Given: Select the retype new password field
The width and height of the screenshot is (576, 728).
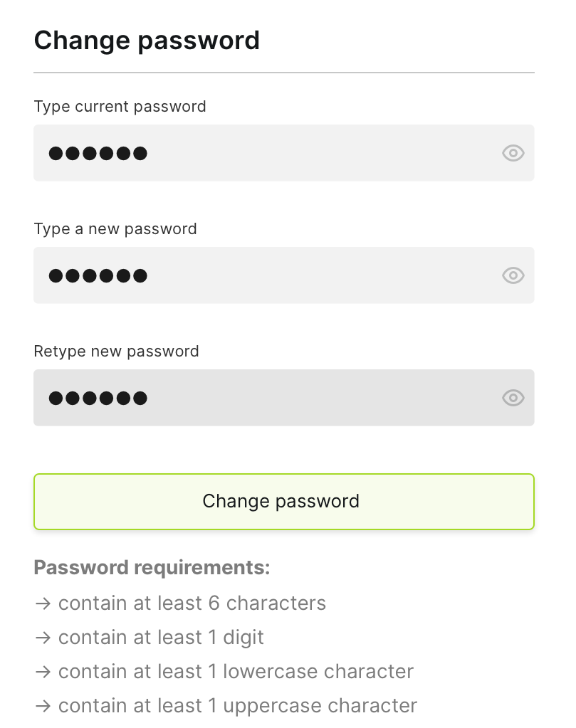Looking at the screenshot, I should pos(284,397).
